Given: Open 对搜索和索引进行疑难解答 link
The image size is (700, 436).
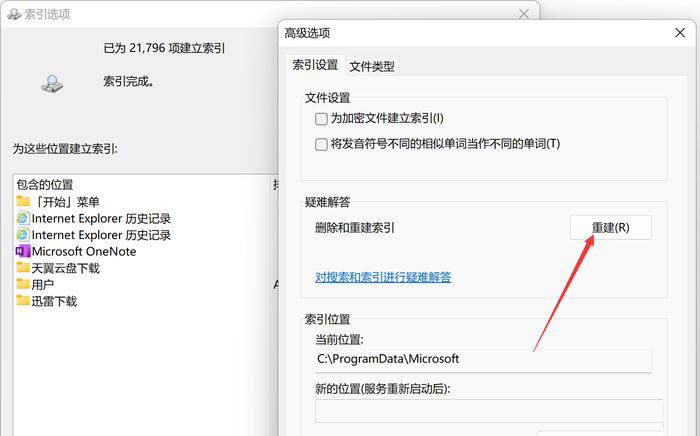Looking at the screenshot, I should [x=383, y=277].
